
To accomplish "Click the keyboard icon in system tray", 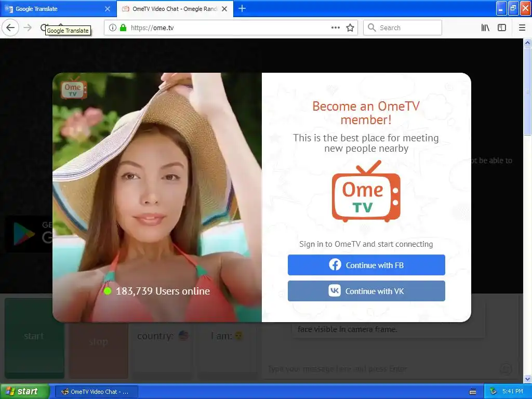I will point(473,392).
